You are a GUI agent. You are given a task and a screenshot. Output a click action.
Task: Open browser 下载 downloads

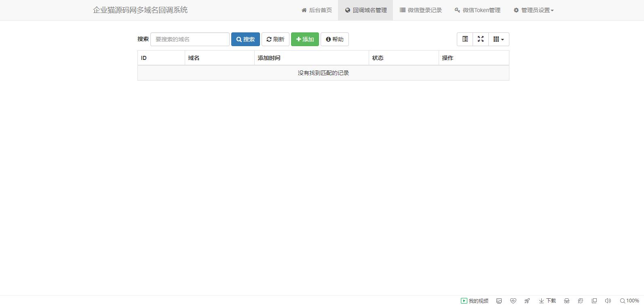click(547, 301)
